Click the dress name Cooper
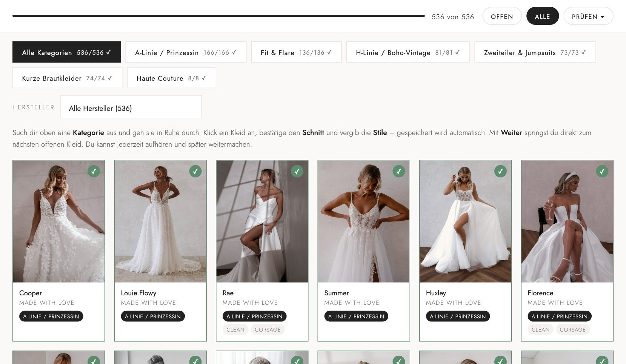The height and width of the screenshot is (364, 626). pyautogui.click(x=31, y=293)
